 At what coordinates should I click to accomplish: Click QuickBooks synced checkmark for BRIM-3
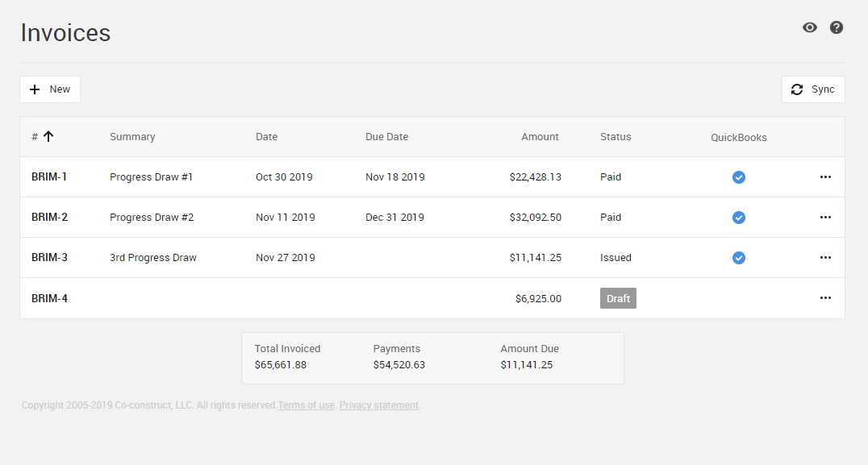click(738, 258)
